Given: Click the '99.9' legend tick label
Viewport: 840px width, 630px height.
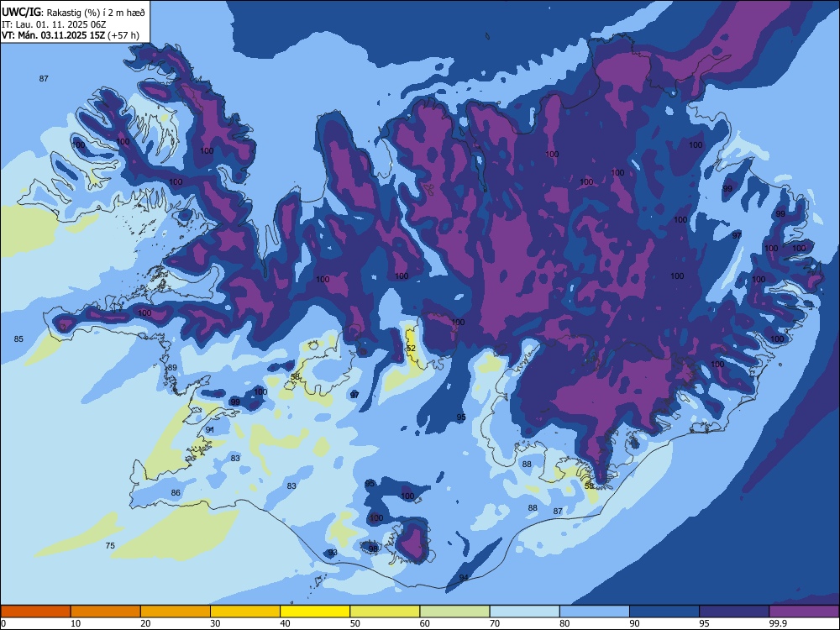Looking at the screenshot, I should [778, 623].
